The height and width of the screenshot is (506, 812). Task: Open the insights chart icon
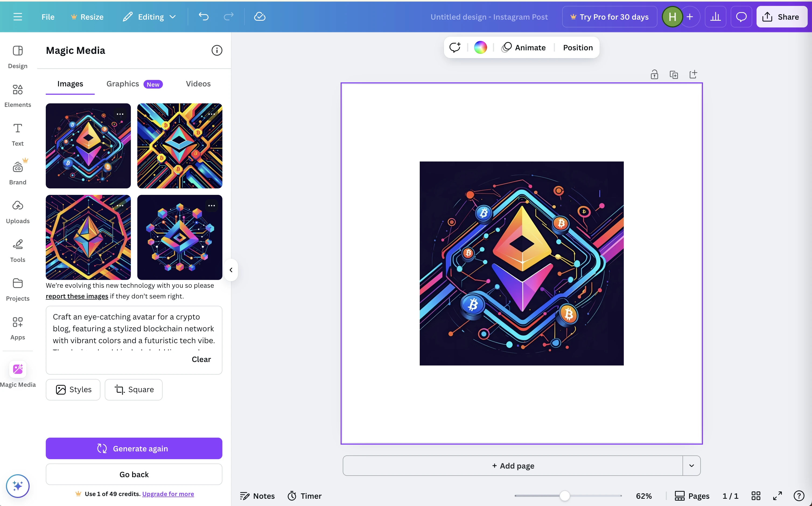point(715,17)
